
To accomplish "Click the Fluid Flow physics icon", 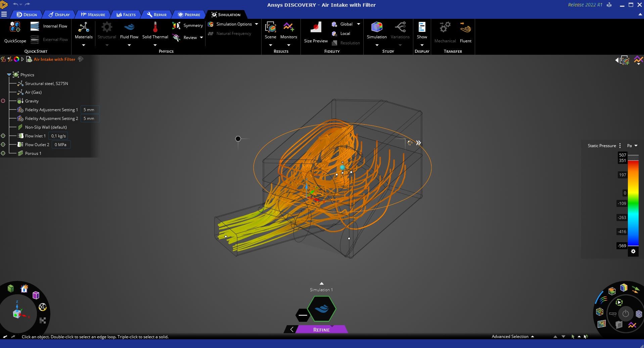I will (129, 27).
